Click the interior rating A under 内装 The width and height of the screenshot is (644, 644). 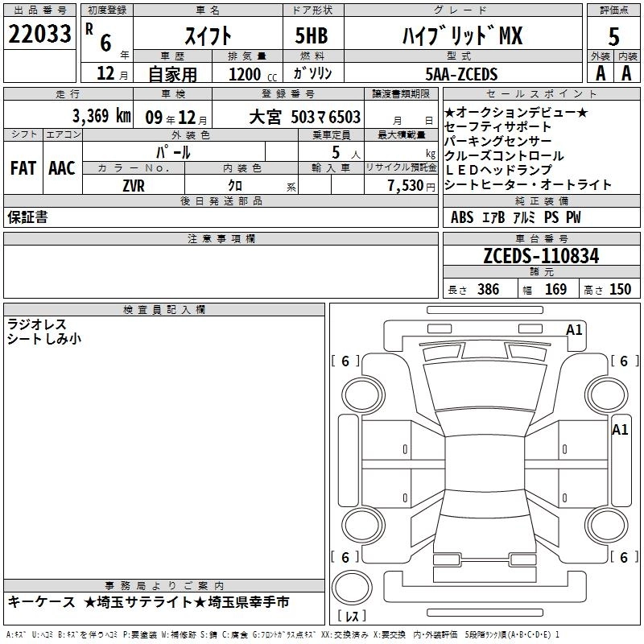point(626,73)
